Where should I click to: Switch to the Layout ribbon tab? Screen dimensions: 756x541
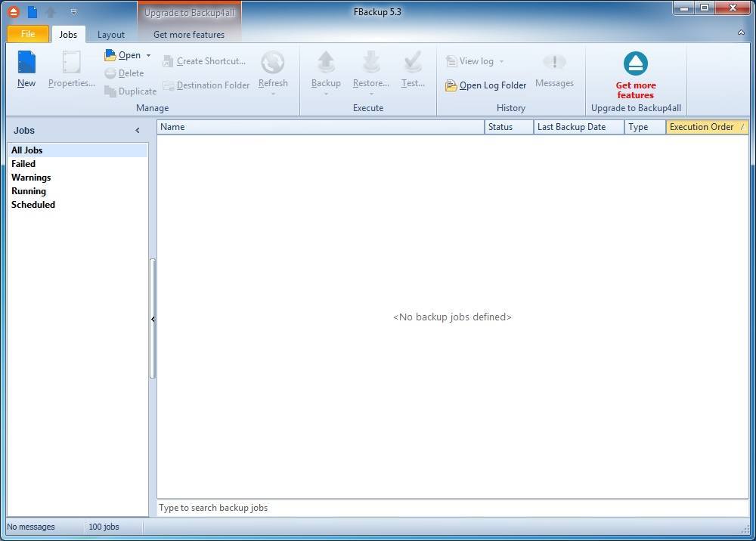pos(111,35)
